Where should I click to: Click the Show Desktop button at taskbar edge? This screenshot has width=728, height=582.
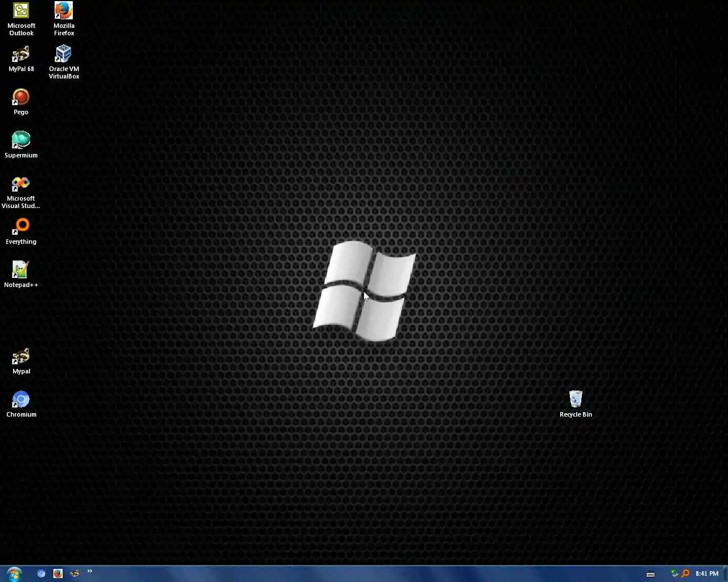[725, 573]
